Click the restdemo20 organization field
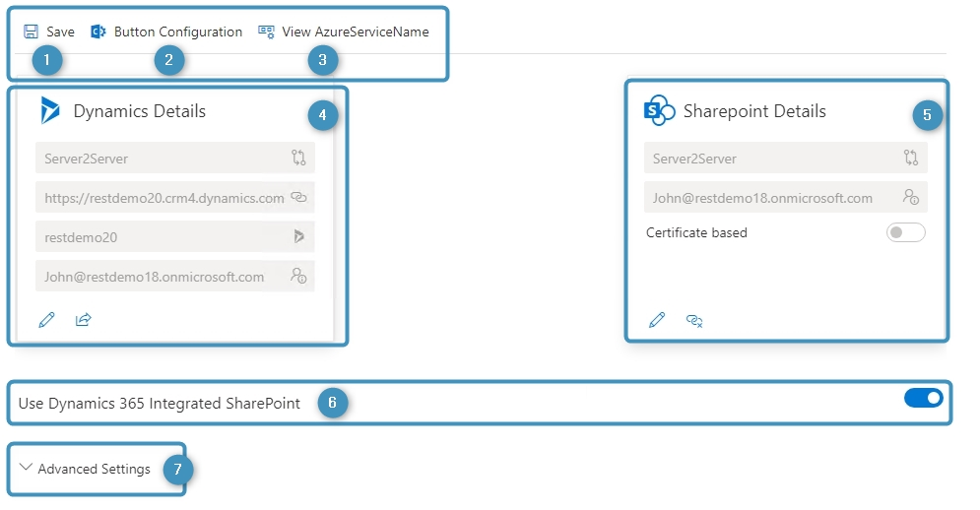 (x=175, y=237)
